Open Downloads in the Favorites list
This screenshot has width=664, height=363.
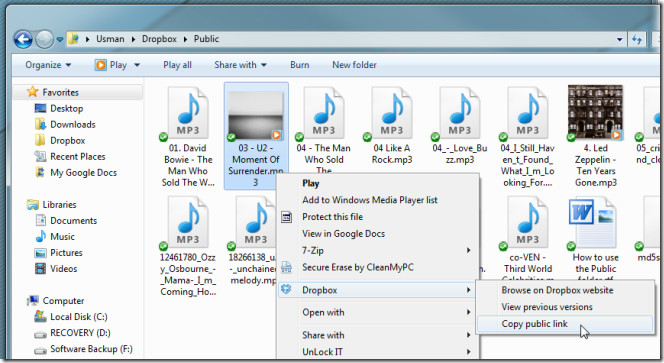(x=72, y=125)
